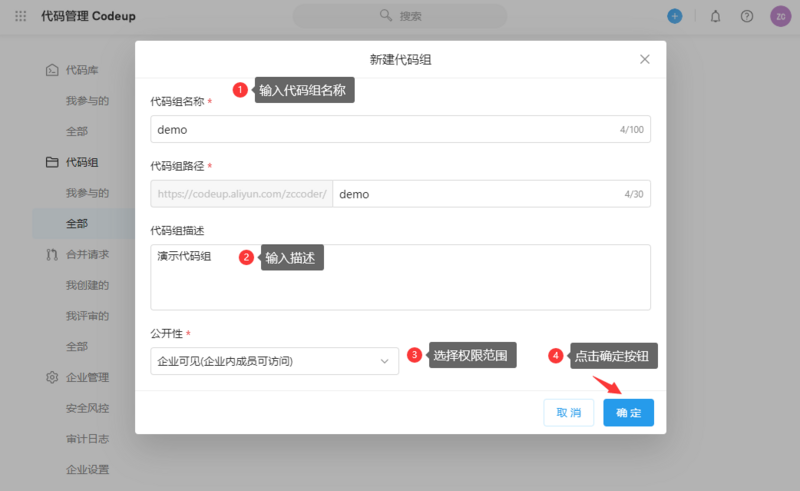Click the 合并请求 merge icon
The image size is (800, 491).
coord(52,254)
